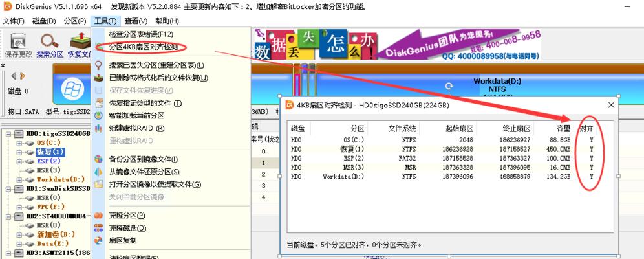Choose 检查分区表错误(F12) menu entry
The width and height of the screenshot is (644, 259).
tap(142, 34)
